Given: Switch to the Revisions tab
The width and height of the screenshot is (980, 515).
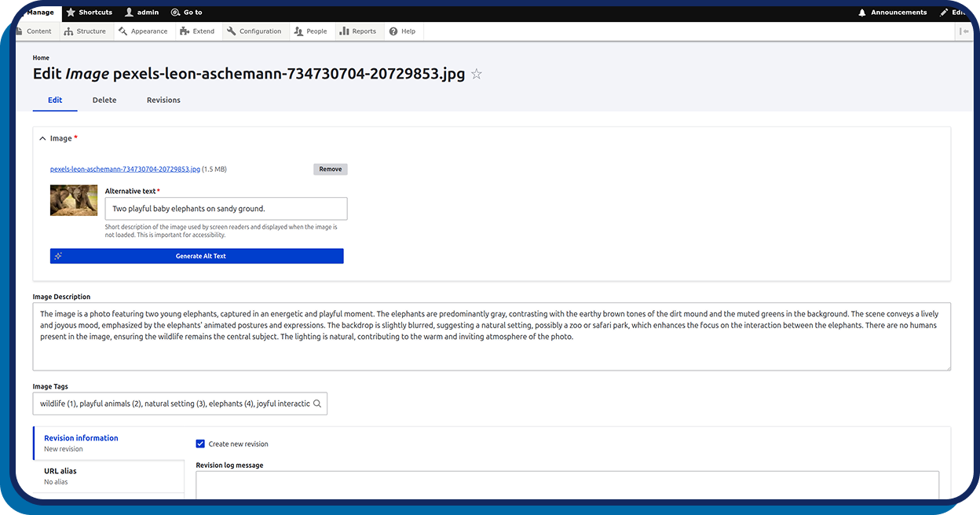Looking at the screenshot, I should pos(163,100).
